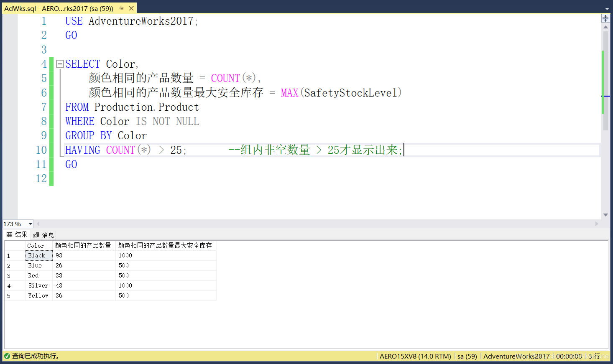Pin the AdWks.sql document tab
This screenshot has height=364, width=613.
click(x=122, y=8)
